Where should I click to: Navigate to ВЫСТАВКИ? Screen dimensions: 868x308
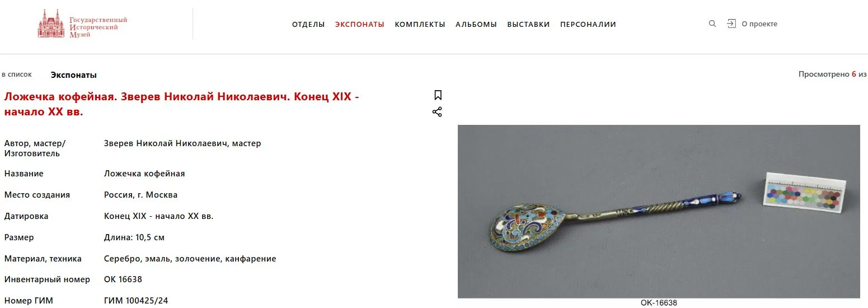tap(528, 24)
